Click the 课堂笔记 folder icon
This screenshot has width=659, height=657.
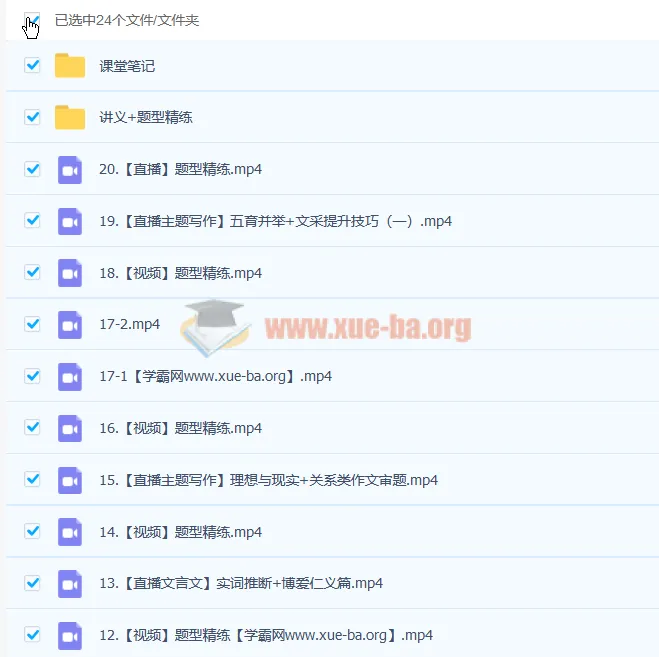coord(70,66)
